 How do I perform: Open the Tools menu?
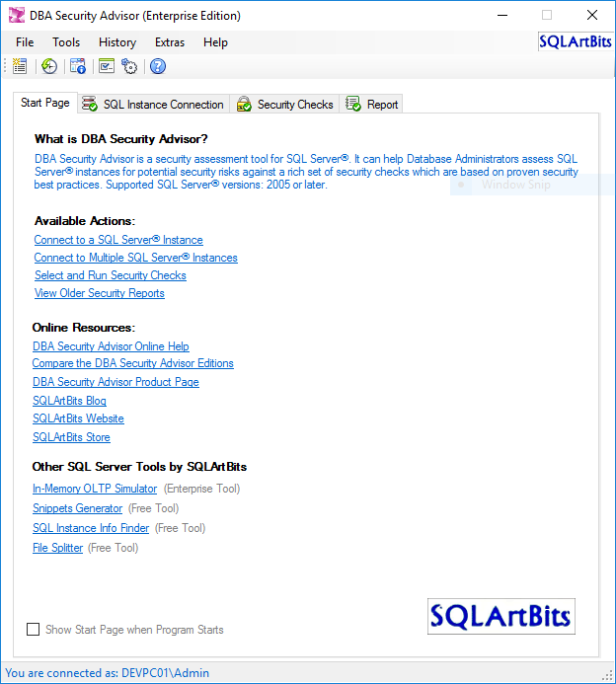pyautogui.click(x=66, y=42)
